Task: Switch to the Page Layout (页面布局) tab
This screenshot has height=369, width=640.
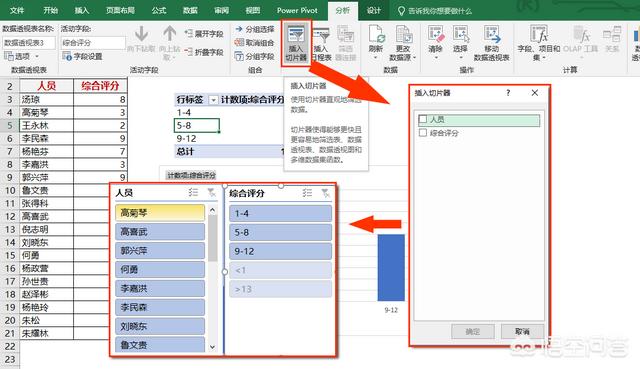Action: click(x=120, y=10)
